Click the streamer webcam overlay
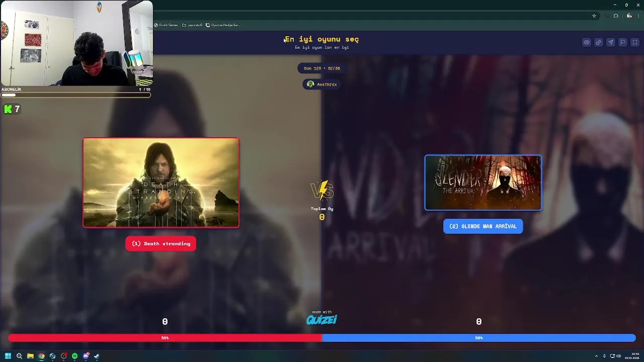Image resolution: width=644 pixels, height=362 pixels. tap(76, 43)
